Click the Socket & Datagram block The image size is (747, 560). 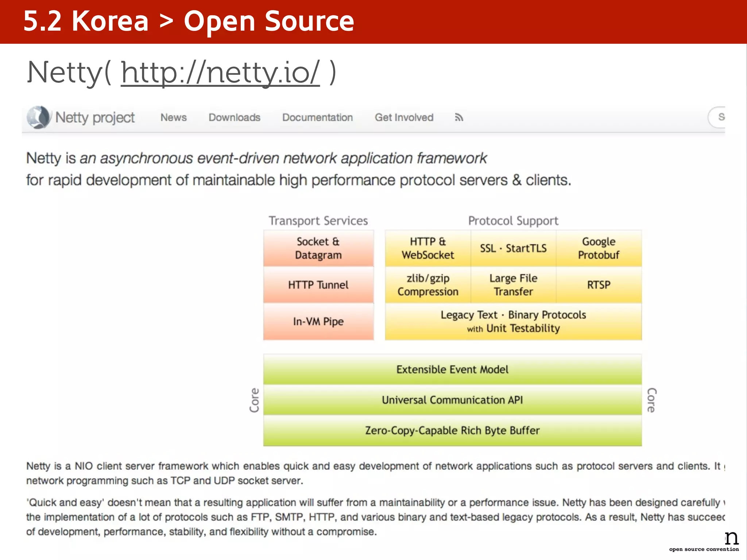(x=318, y=248)
